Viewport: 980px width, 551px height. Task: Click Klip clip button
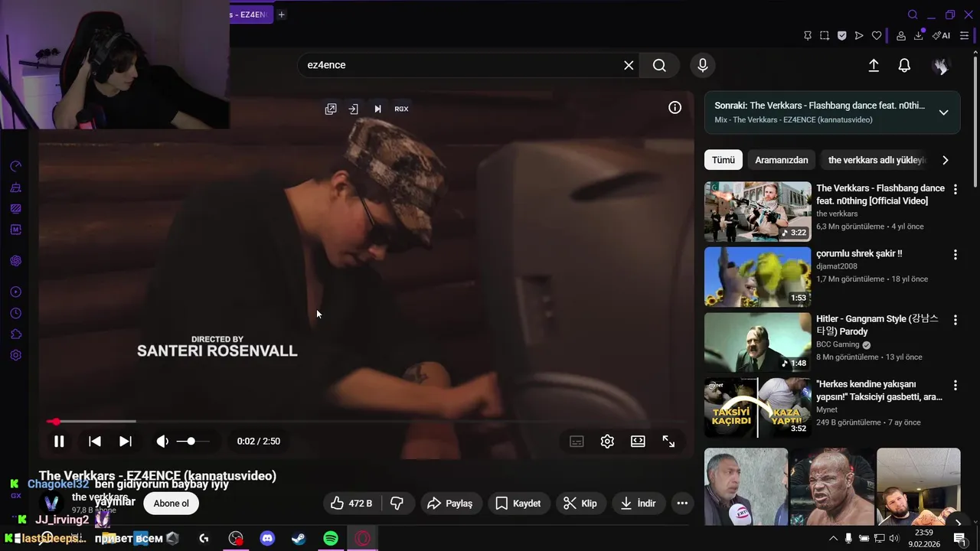point(580,504)
